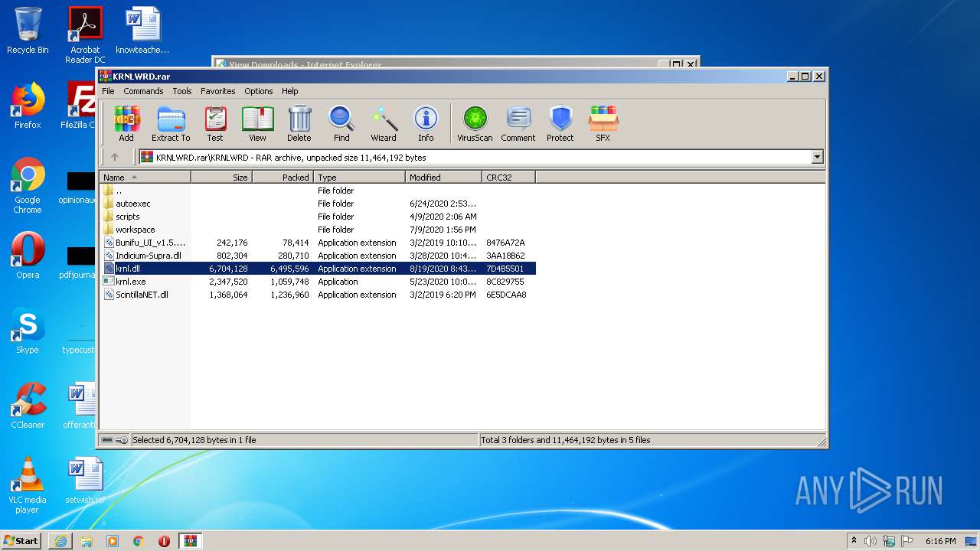This screenshot has width=980, height=551.
Task: Run the Test archive tool
Action: click(215, 124)
